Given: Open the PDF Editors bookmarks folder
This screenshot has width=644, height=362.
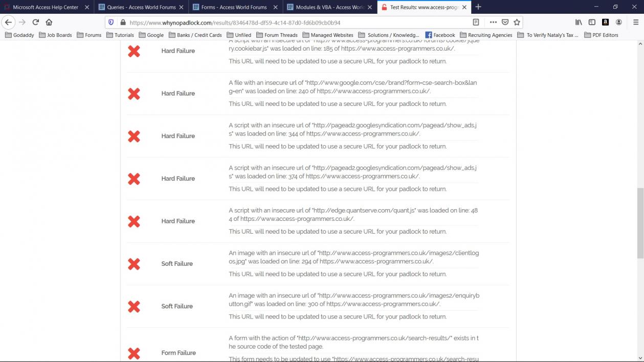Looking at the screenshot, I should [601, 35].
